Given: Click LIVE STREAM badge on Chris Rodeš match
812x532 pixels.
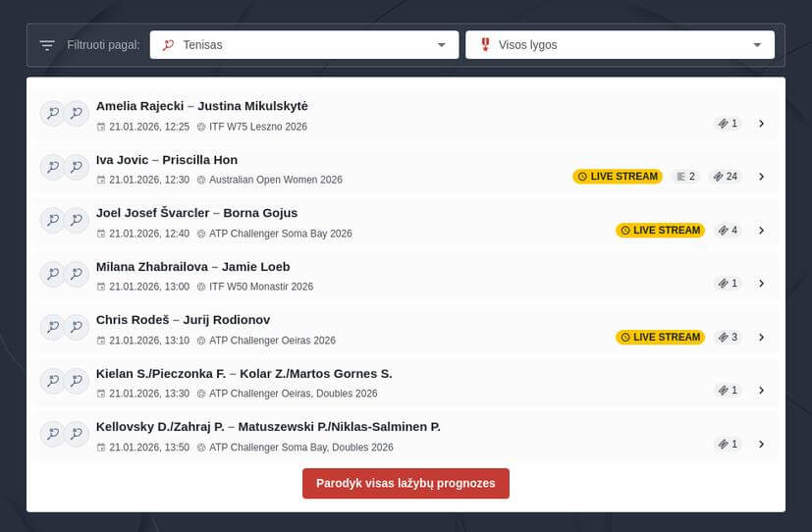Looking at the screenshot, I should pyautogui.click(x=660, y=338).
